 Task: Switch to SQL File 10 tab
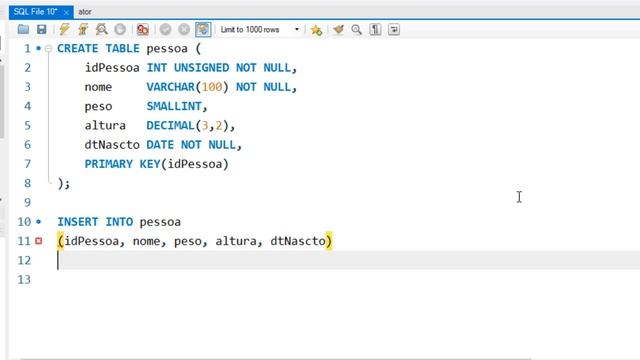(x=35, y=12)
